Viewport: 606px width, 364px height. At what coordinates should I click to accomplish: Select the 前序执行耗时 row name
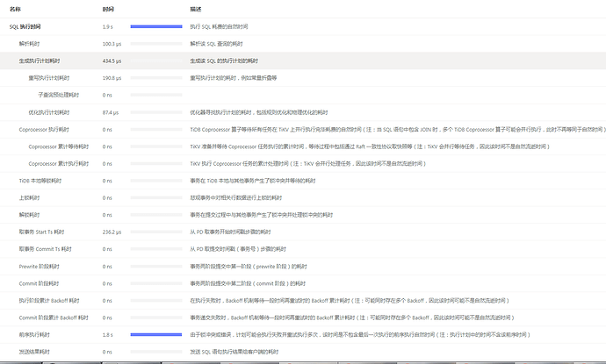click(34, 335)
